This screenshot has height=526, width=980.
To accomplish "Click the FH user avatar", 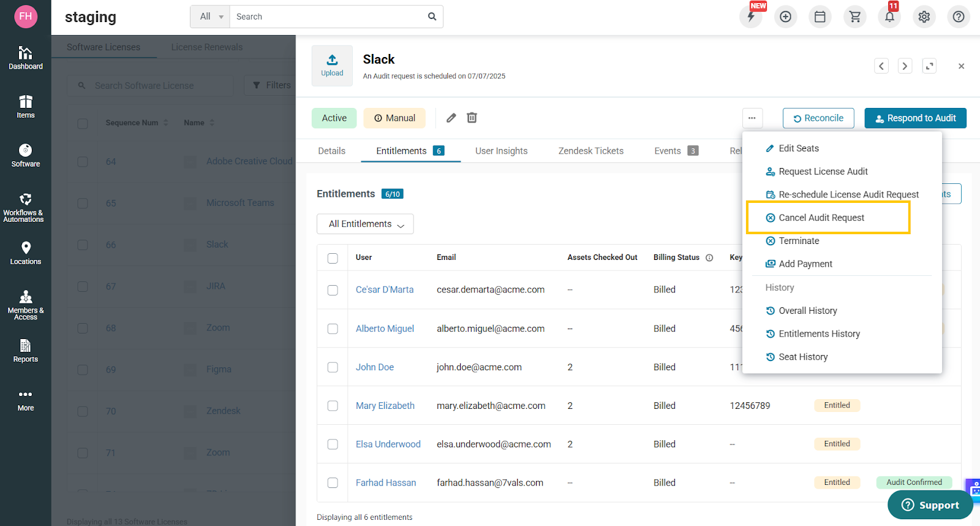I will (26, 17).
